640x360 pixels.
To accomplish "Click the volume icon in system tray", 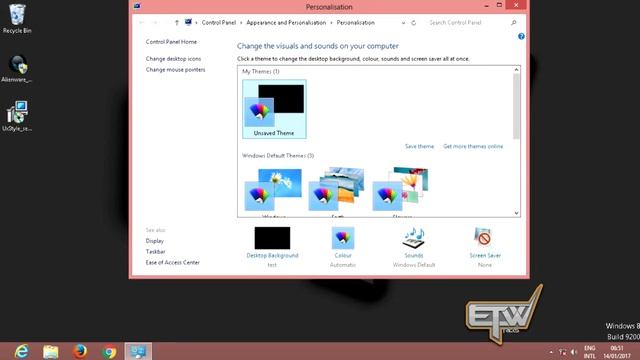I will (x=573, y=352).
